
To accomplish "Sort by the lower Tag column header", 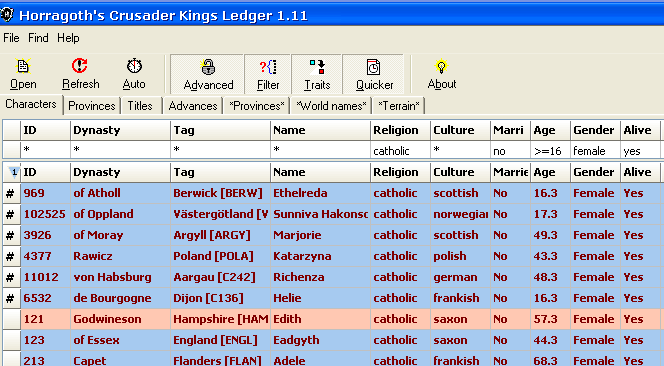I will [220, 172].
